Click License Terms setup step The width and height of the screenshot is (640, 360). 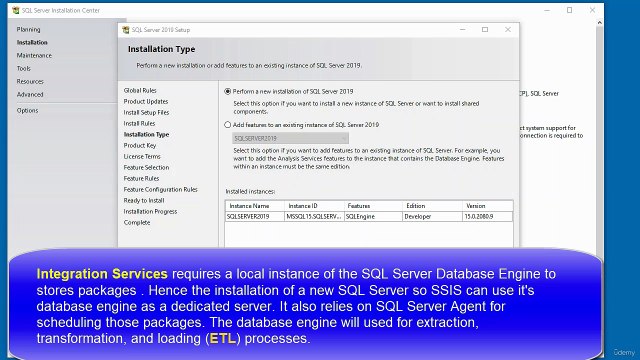pyautogui.click(x=142, y=157)
